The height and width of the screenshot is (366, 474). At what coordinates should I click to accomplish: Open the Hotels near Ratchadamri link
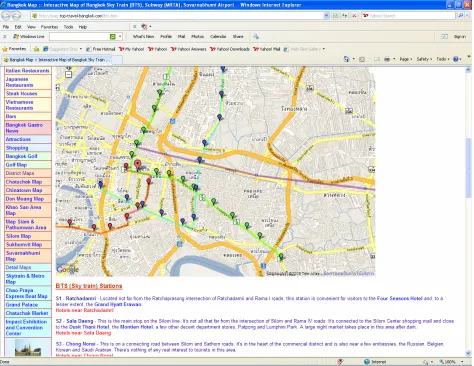click(x=85, y=310)
